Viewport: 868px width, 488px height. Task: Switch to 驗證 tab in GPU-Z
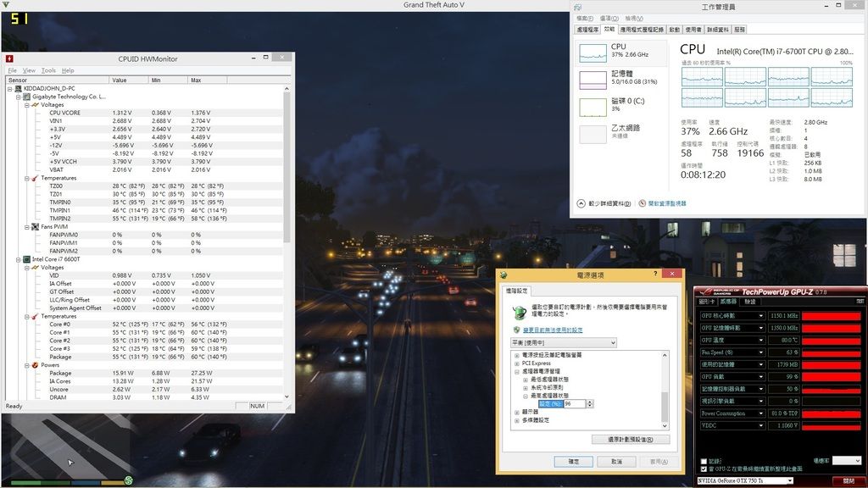tap(749, 302)
